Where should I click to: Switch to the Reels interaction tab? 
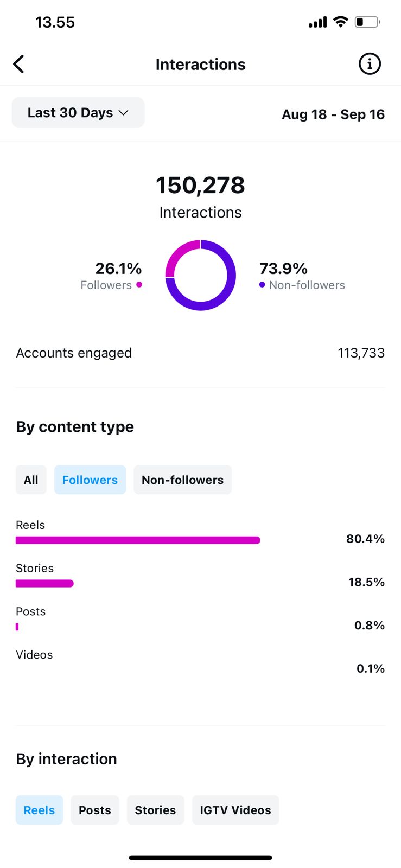(x=39, y=810)
